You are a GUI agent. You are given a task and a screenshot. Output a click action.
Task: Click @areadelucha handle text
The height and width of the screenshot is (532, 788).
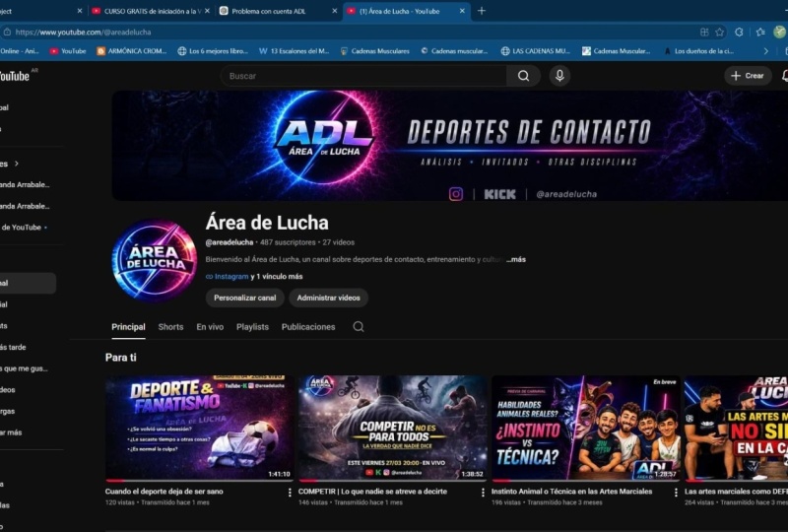coord(230,242)
